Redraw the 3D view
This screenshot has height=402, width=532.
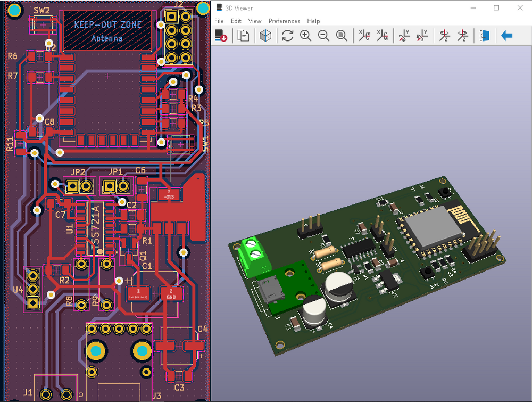[288, 36]
